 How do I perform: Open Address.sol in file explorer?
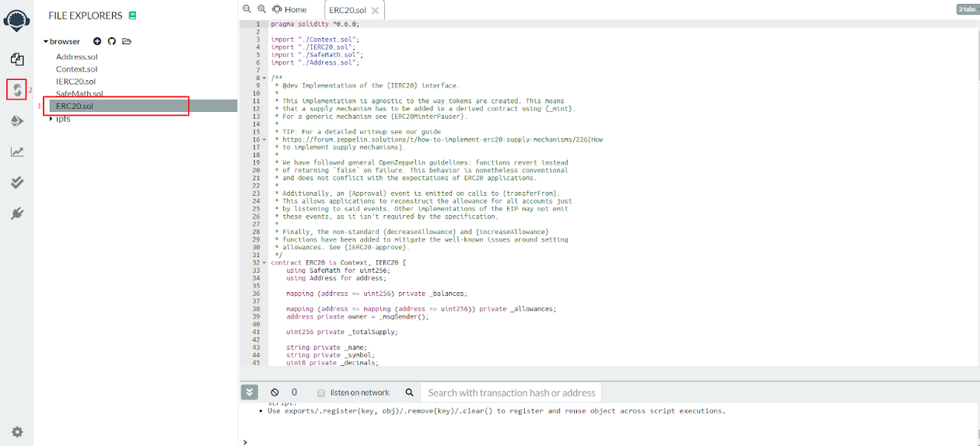click(x=76, y=57)
